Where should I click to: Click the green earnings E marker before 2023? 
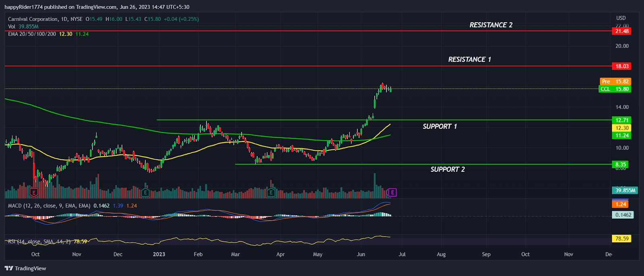pyautogui.click(x=145, y=193)
